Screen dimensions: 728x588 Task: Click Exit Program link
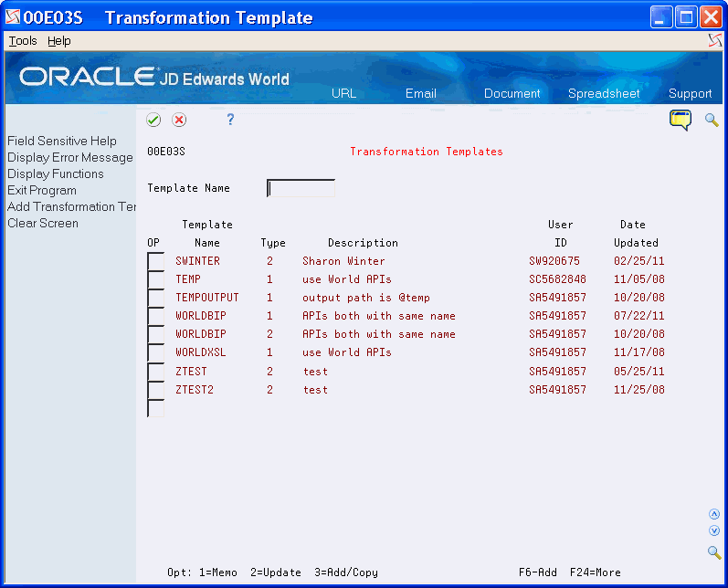point(42,191)
